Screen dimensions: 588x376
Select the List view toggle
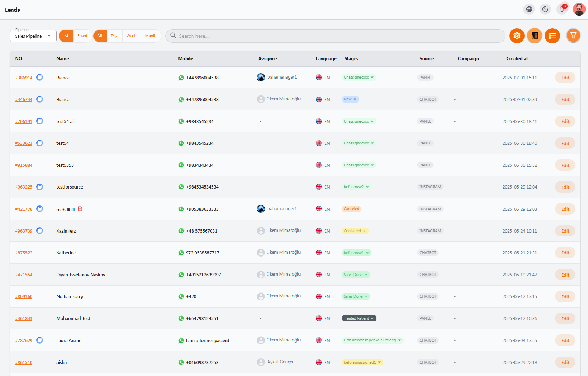66,36
